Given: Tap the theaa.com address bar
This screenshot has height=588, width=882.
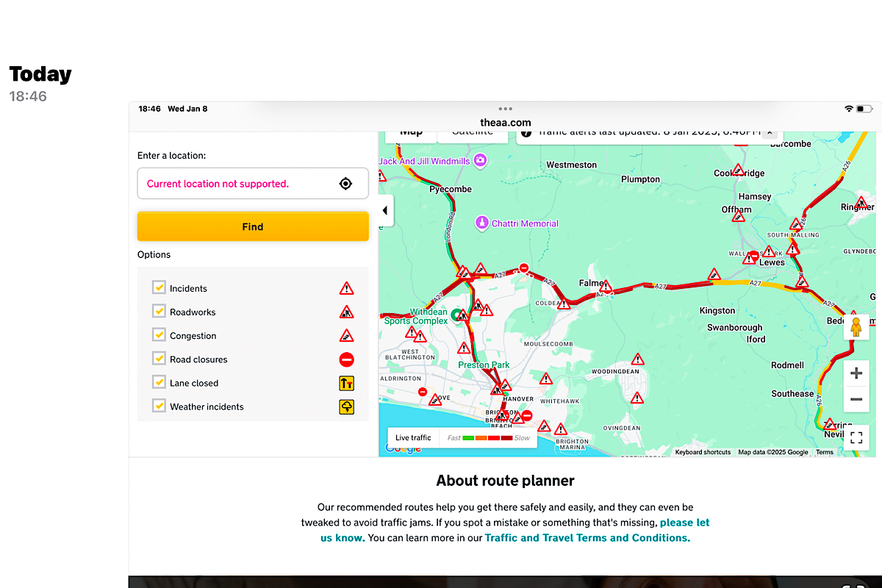Looking at the screenshot, I should [505, 123].
